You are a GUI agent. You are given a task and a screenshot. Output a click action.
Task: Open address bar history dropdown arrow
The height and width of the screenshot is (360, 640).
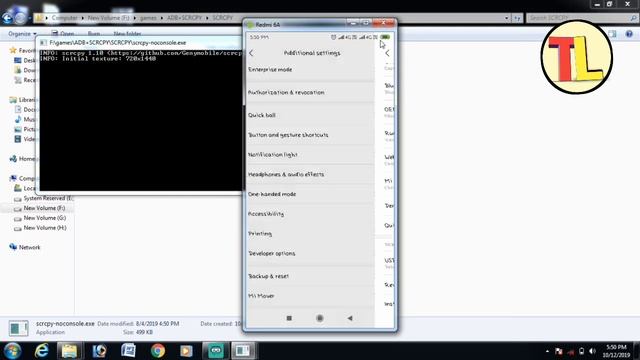pyautogui.click(x=507, y=18)
